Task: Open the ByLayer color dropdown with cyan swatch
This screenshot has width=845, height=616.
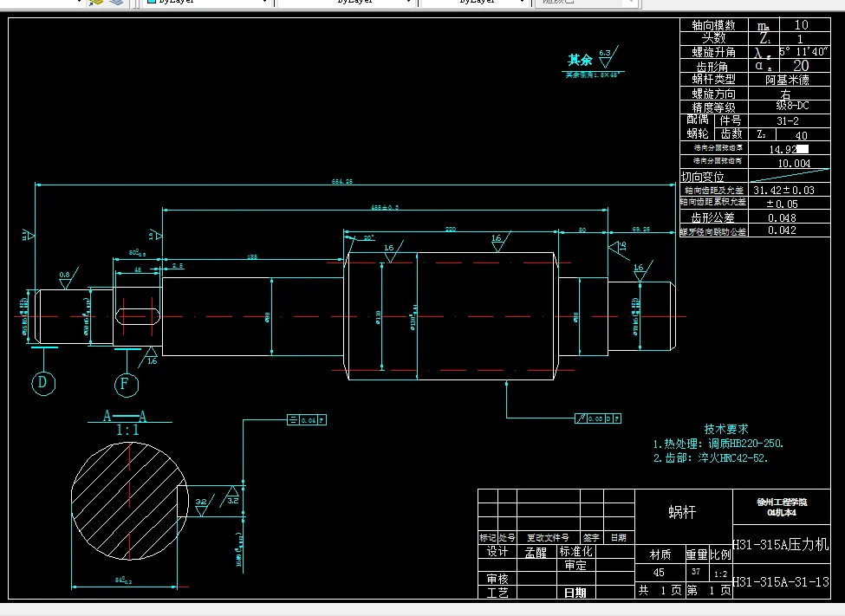Action: pos(206,2)
